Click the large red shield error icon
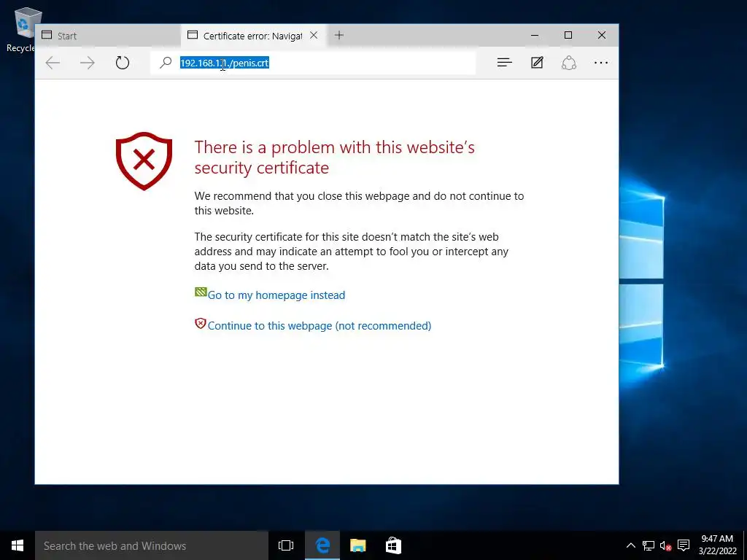 pyautogui.click(x=144, y=161)
